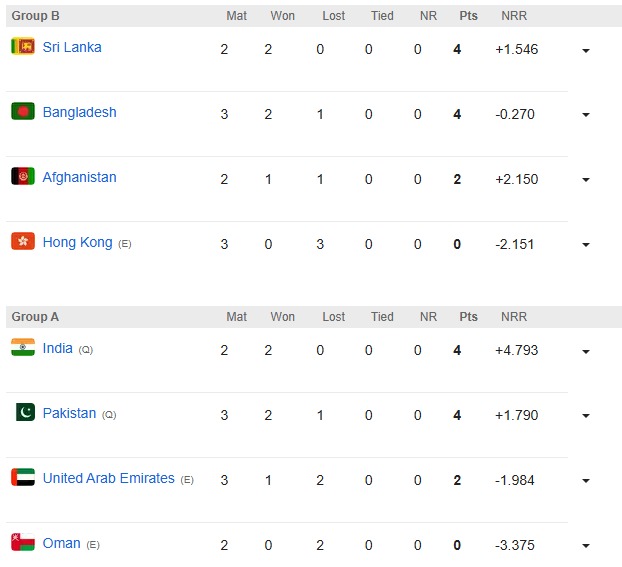Expand the Sri Lanka row details
The image size is (622, 567).
(x=585, y=50)
